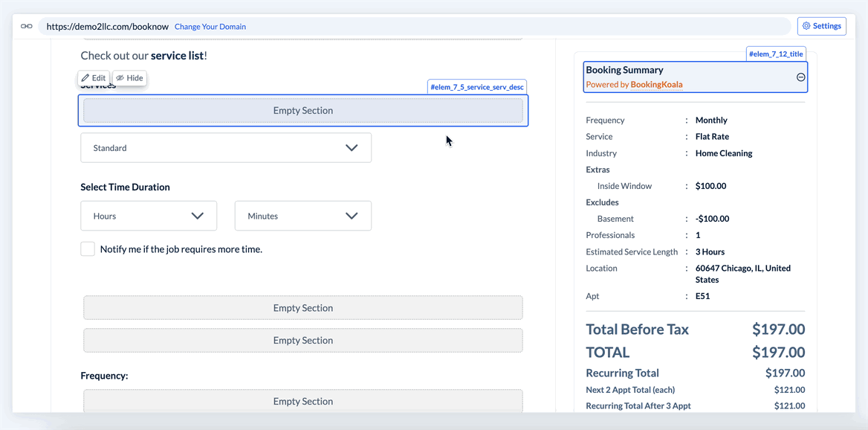Check 'Notify me if the job requires more time'
This screenshot has height=430, width=868.
pos(88,249)
